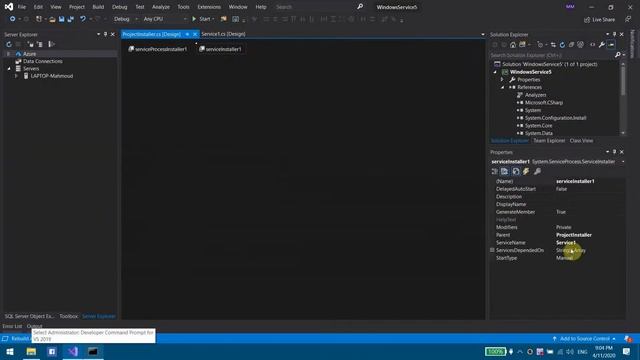Collapse the References node
This screenshot has width=640, height=360.
pos(502,87)
